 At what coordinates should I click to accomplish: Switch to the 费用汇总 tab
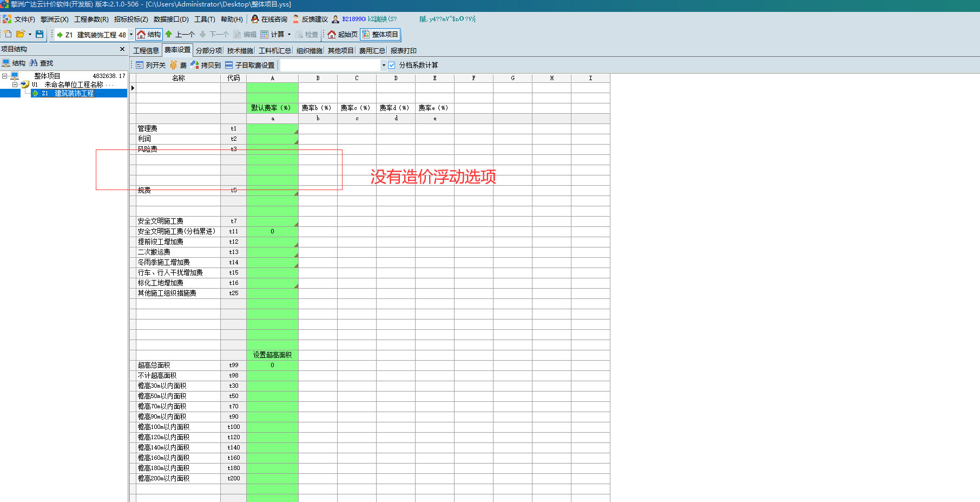[372, 51]
